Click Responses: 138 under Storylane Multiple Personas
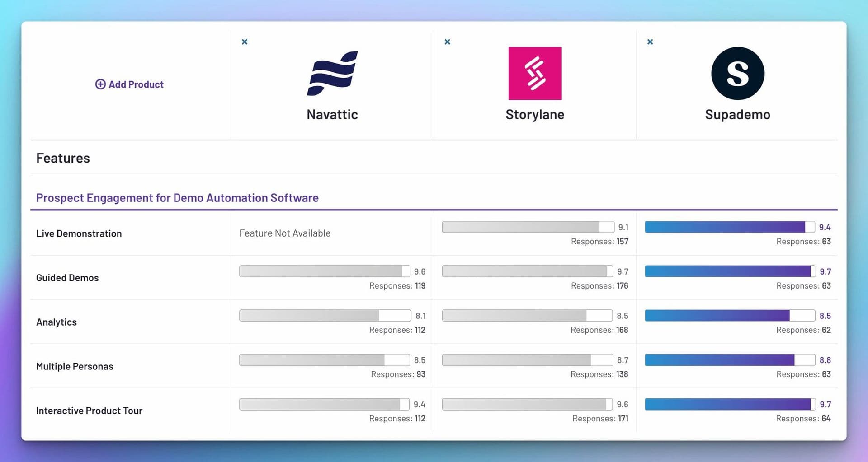 tap(599, 374)
